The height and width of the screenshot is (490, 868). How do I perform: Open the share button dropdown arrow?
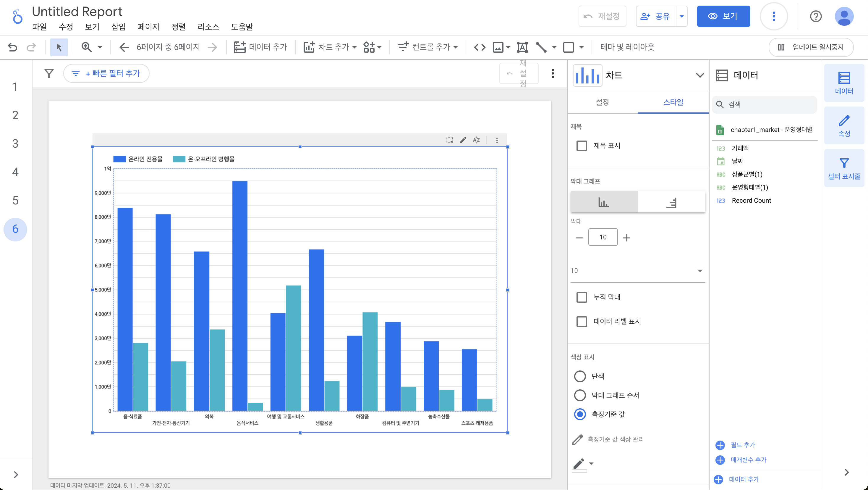point(682,16)
